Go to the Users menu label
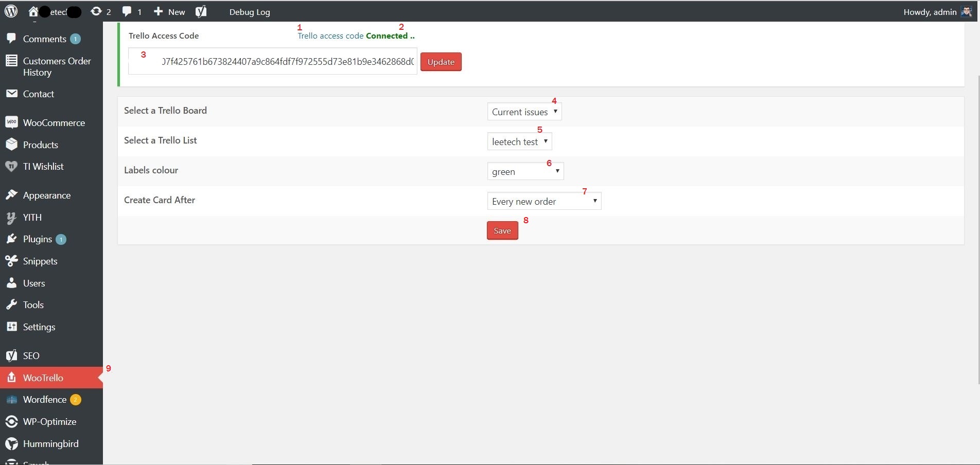Image resolution: width=980 pixels, height=465 pixels. coord(34,283)
